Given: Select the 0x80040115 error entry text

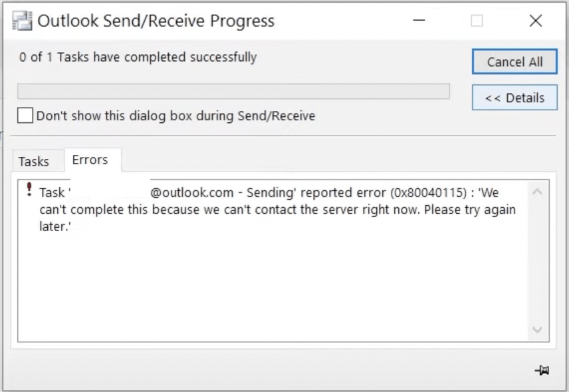Looking at the screenshot, I should [278, 209].
